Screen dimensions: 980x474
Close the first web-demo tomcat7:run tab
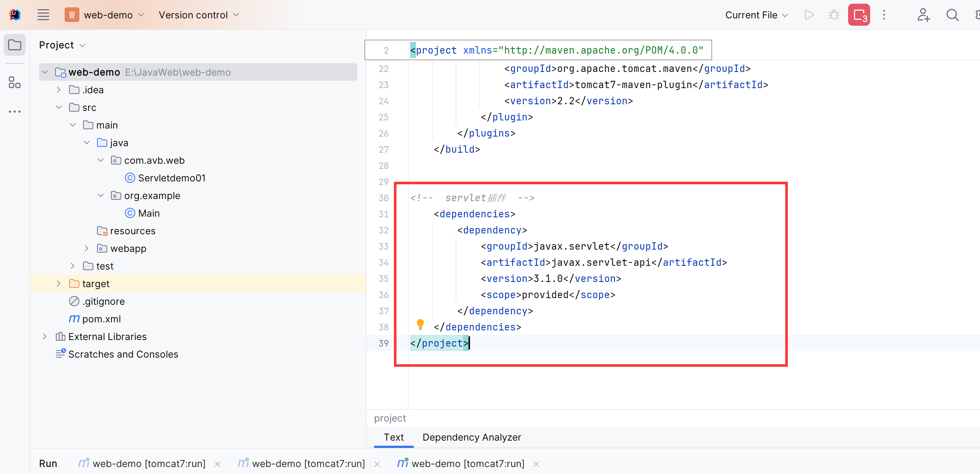point(218,464)
